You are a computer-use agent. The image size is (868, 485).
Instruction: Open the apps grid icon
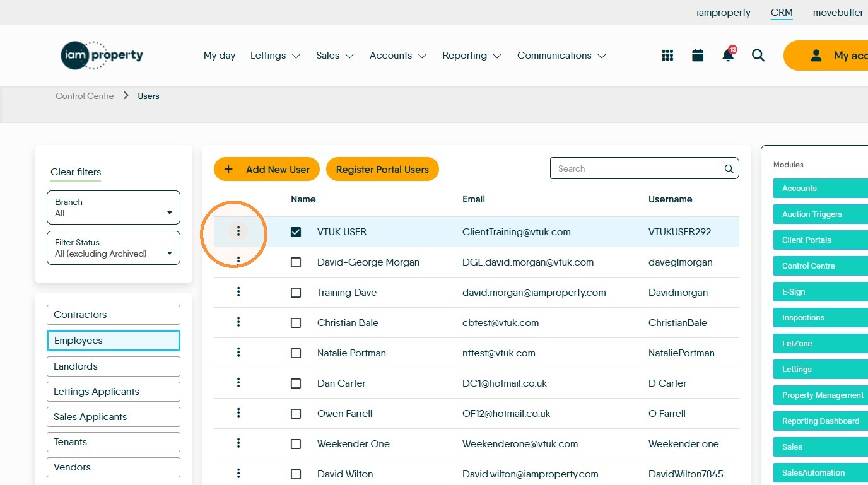coord(667,56)
